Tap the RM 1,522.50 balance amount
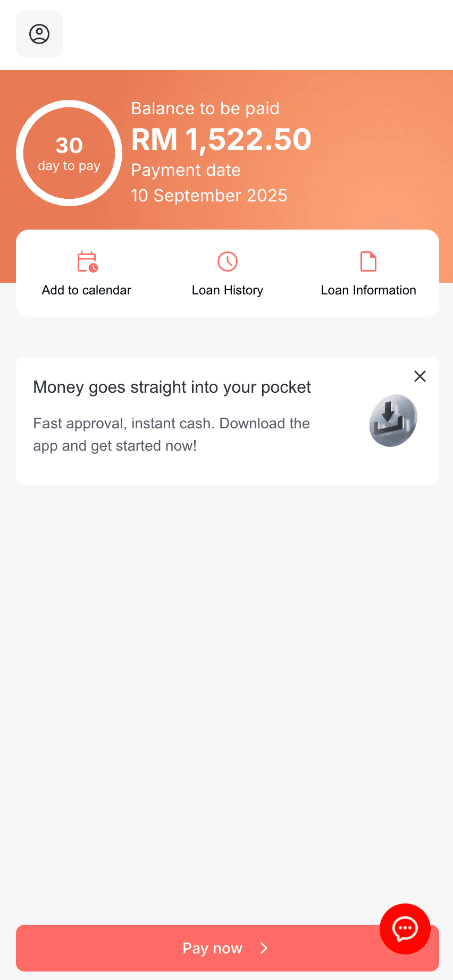The width and height of the screenshot is (453, 980). (221, 139)
